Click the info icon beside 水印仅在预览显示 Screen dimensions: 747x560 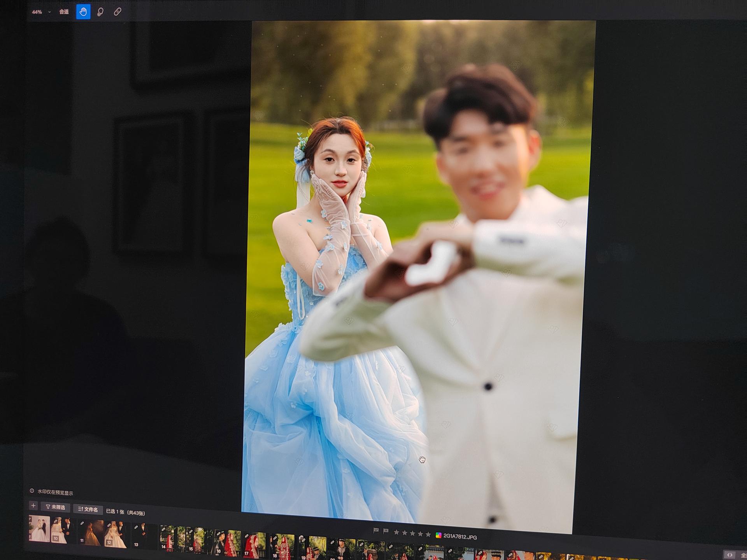point(32,491)
